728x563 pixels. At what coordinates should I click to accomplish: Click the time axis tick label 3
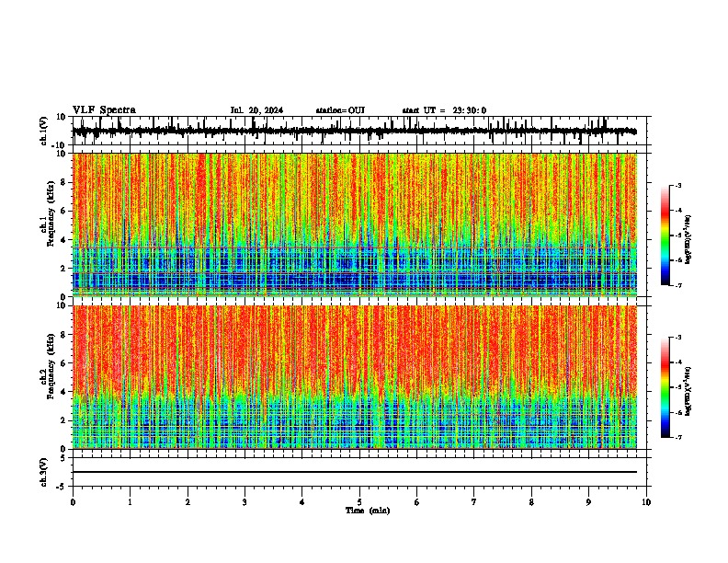pos(245,502)
